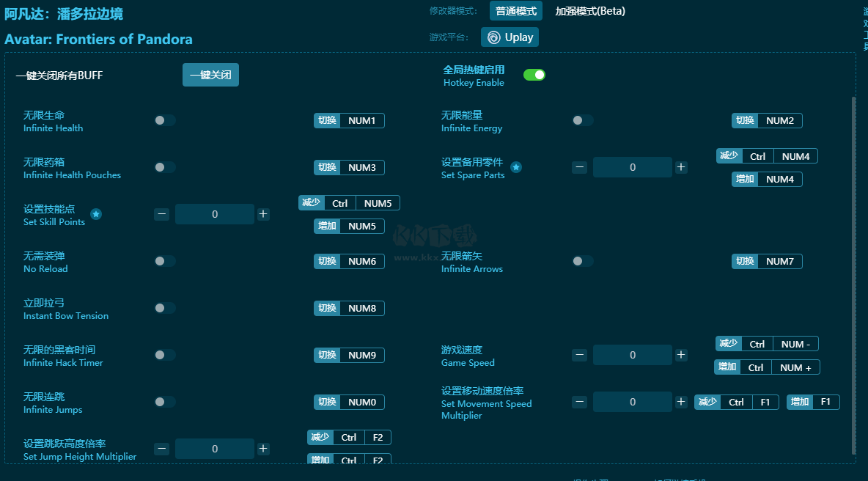Turn on Infinite Hack Timer
The image size is (868, 481).
pyautogui.click(x=164, y=355)
